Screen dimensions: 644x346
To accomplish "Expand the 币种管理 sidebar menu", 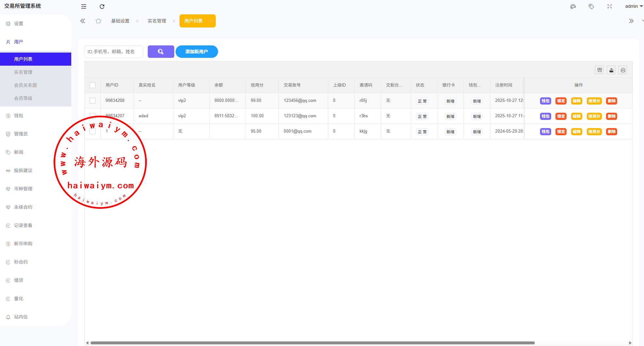I will [23, 189].
